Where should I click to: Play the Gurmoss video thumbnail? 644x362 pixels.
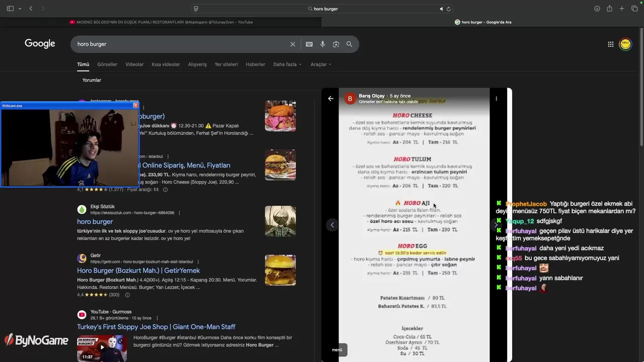[102, 348]
